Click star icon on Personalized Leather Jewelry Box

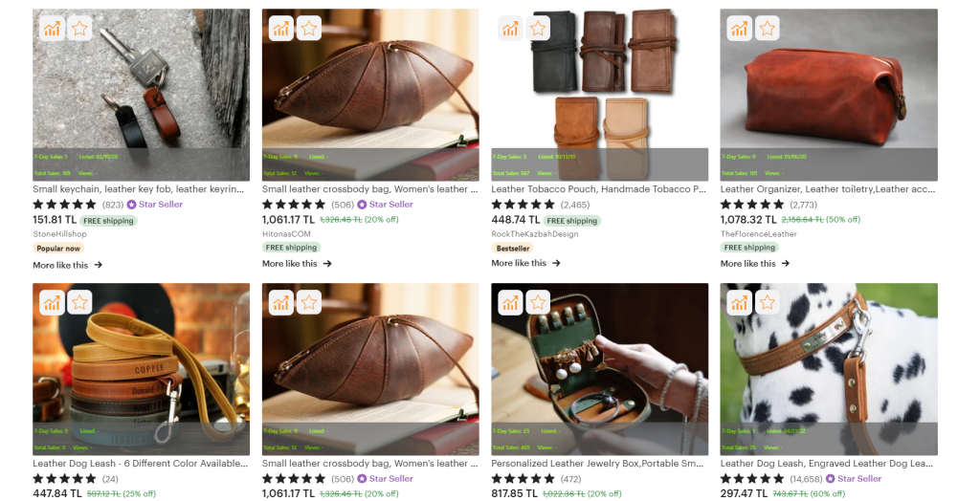pos(539,302)
